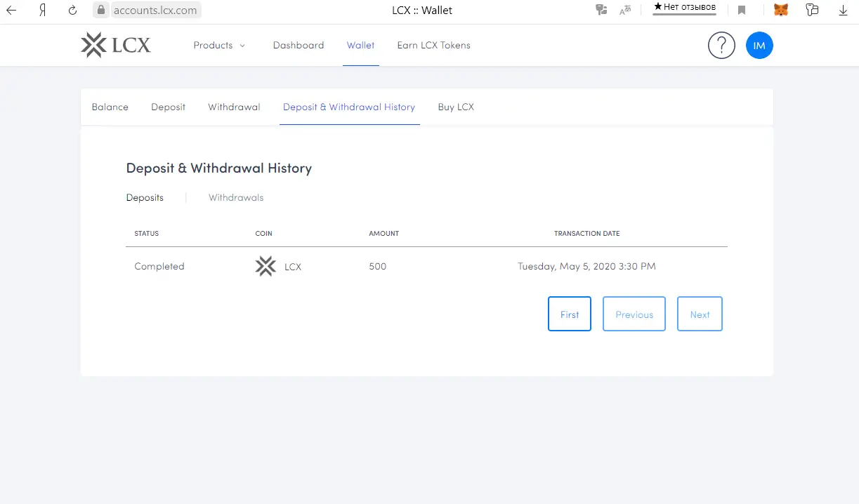Go to the First page
Viewport: 859px width, 504px height.
[570, 314]
